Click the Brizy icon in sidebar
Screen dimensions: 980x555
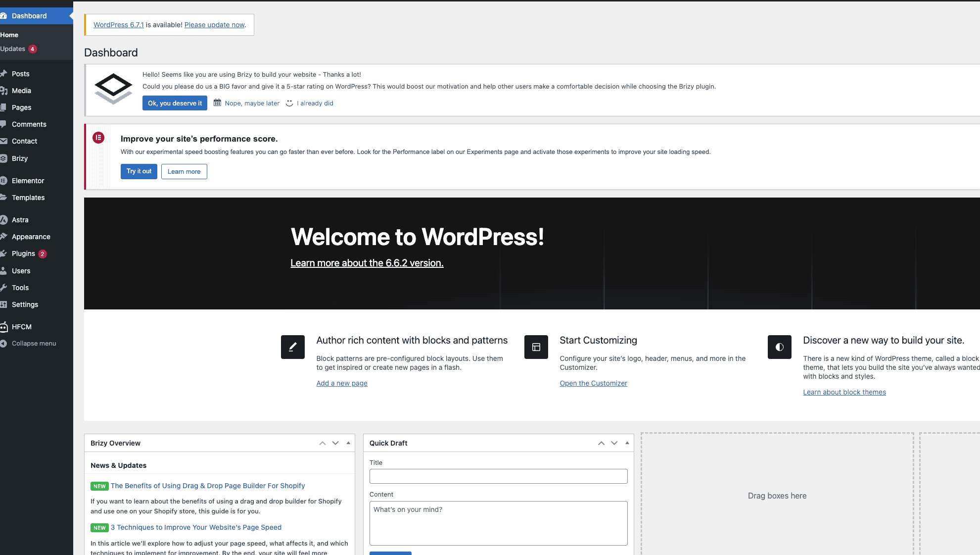coord(5,157)
